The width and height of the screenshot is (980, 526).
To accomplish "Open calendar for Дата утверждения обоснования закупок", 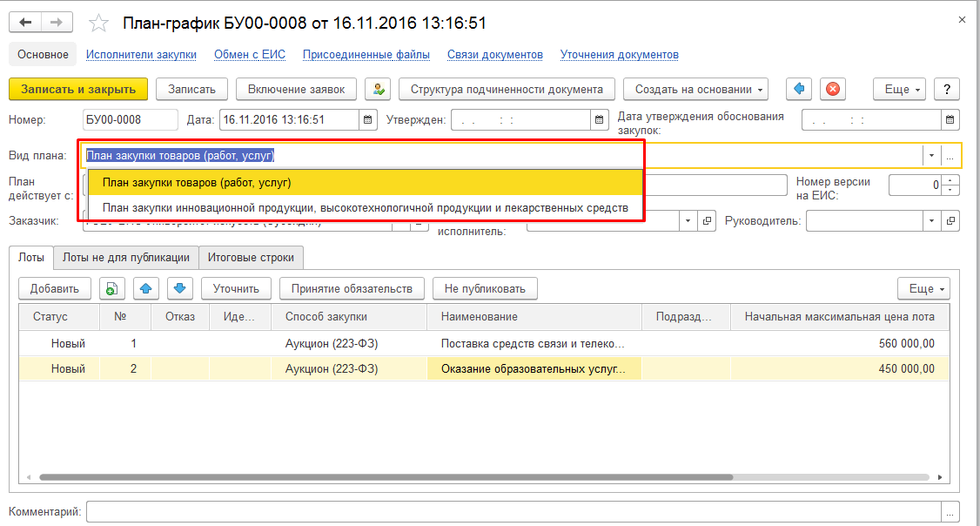I will (950, 119).
